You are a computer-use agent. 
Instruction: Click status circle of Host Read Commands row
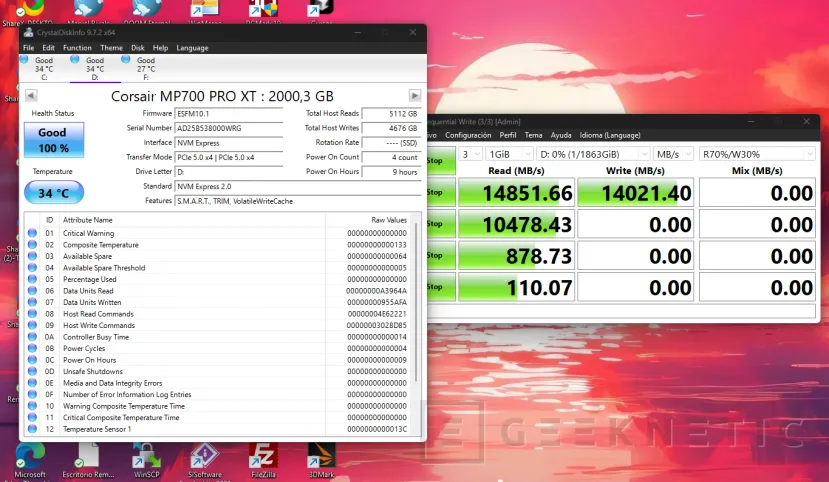(32, 314)
